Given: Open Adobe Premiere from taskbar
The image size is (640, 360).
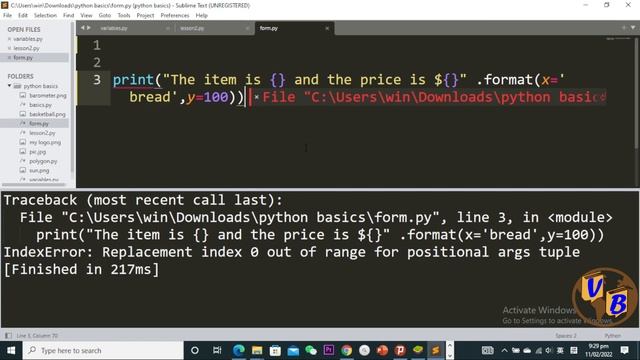Looking at the screenshot, I should tap(329, 350).
